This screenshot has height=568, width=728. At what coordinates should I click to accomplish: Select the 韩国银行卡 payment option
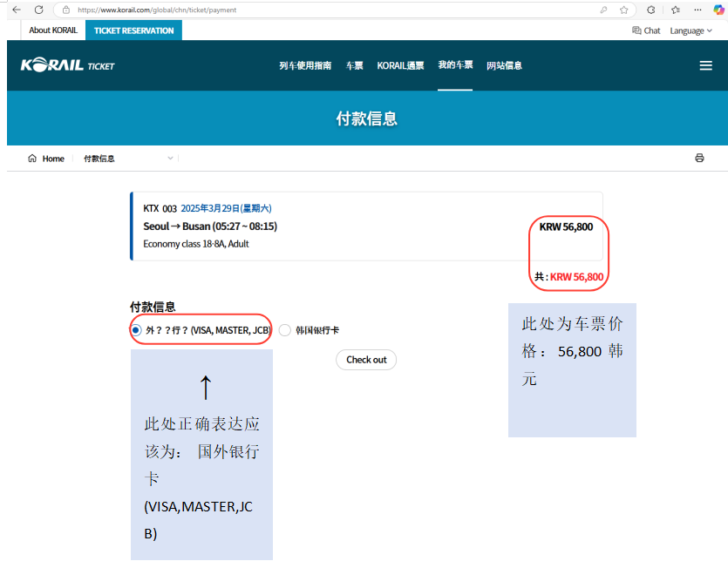pos(285,330)
